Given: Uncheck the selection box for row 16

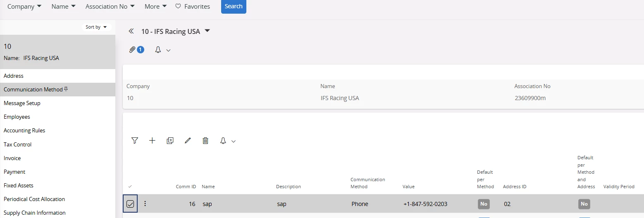Looking at the screenshot, I should pyautogui.click(x=130, y=204).
